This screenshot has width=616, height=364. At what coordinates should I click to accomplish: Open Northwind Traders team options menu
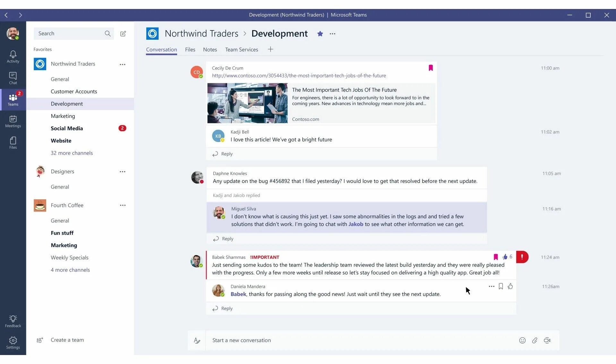click(x=123, y=64)
